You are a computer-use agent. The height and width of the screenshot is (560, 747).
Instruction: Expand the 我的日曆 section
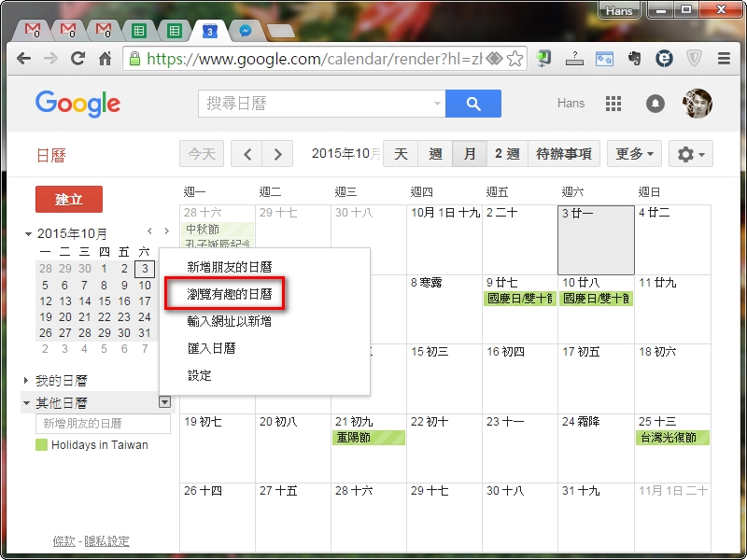(x=26, y=381)
